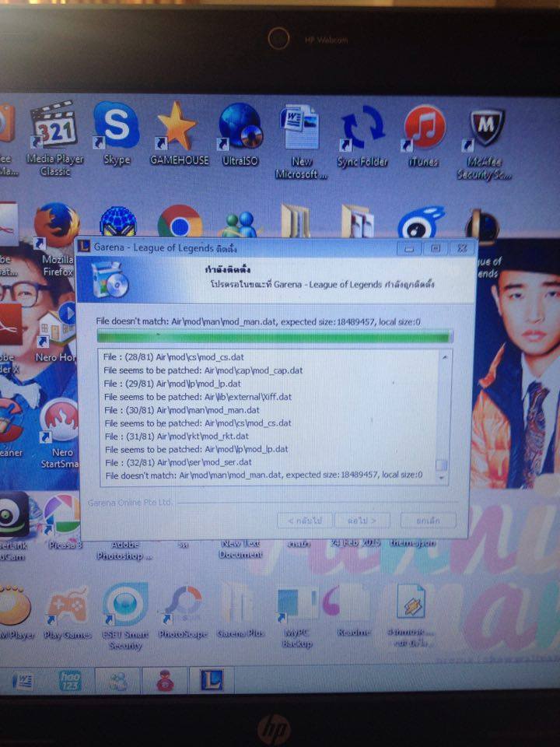The width and height of the screenshot is (560, 747).
Task: Select log line 'File : (29/81) Air\mod\lp\mod_lp.dat'
Action: [x=173, y=384]
